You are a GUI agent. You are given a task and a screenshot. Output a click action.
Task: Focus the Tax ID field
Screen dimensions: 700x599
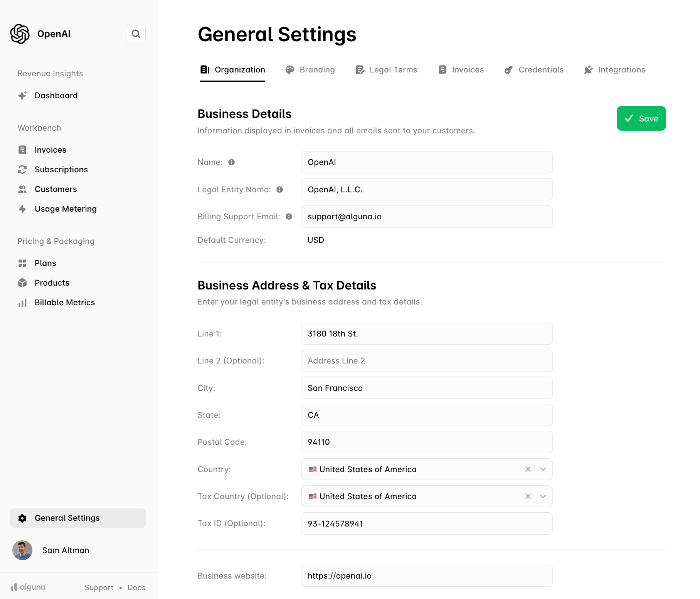[x=427, y=523]
